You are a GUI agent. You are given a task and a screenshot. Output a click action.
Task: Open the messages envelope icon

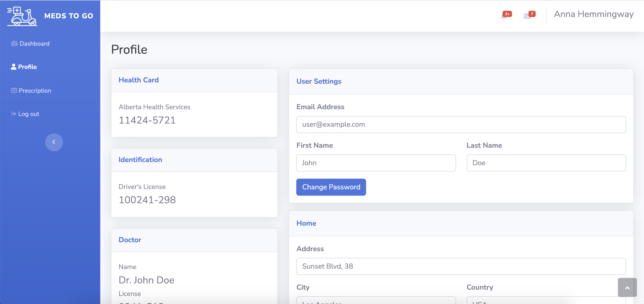point(527,16)
